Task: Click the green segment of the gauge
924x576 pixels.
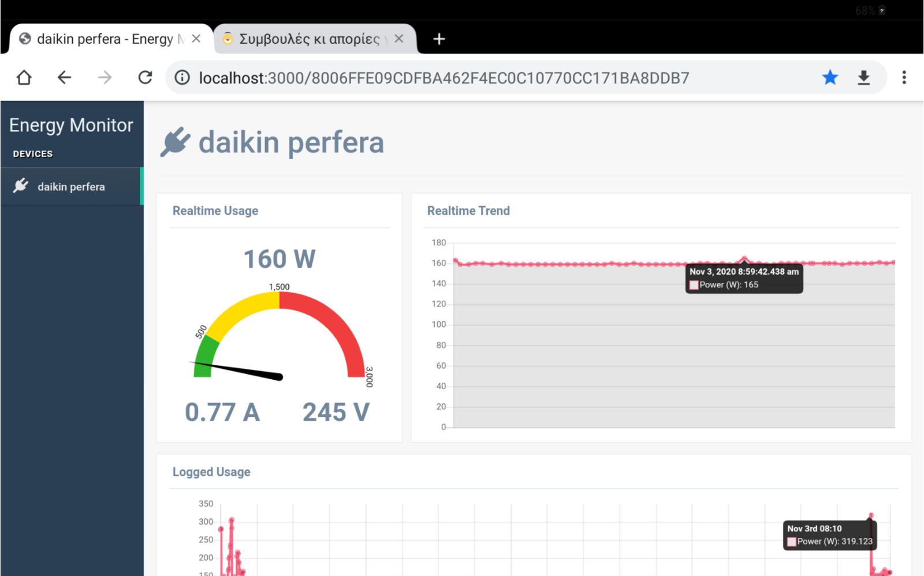Action: [x=205, y=358]
